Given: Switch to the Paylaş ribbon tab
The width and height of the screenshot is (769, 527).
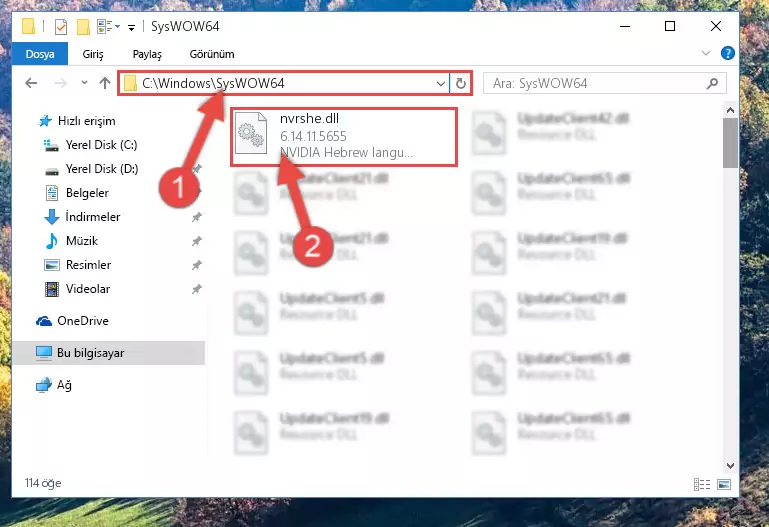Looking at the screenshot, I should (147, 54).
